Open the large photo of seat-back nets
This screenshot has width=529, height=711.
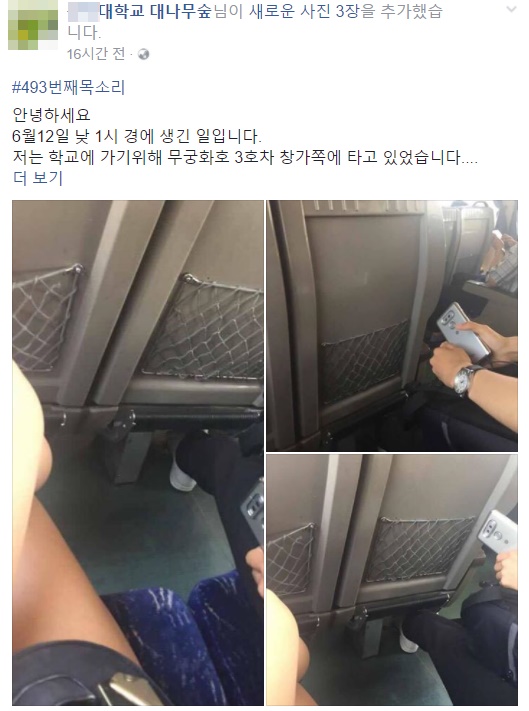pos(138,453)
